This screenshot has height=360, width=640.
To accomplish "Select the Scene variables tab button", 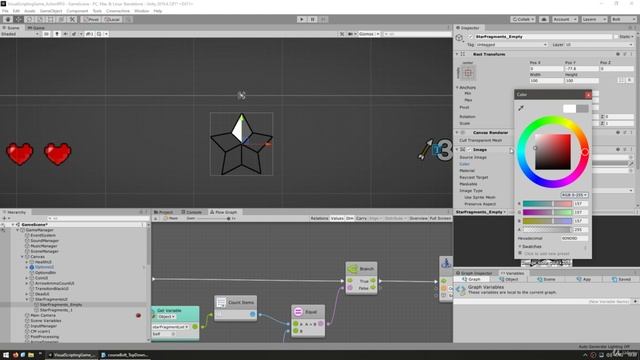I will coord(546,280).
